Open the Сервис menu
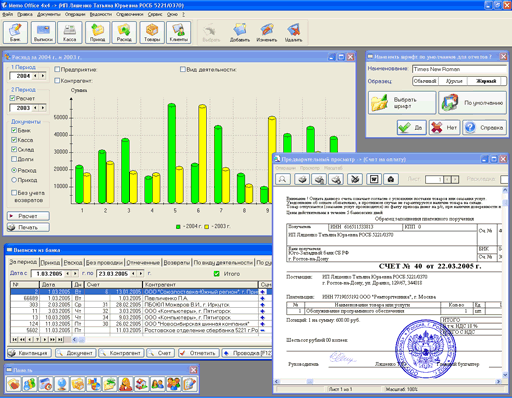The width and height of the screenshot is (512, 398). point(155,14)
